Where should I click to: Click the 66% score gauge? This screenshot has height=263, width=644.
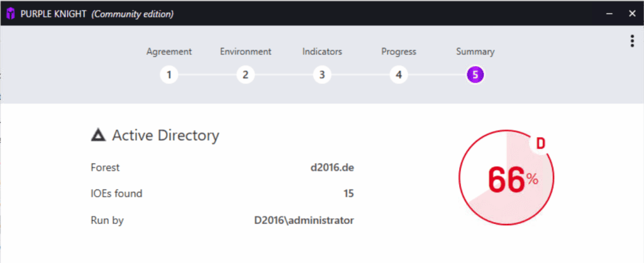coord(507,180)
